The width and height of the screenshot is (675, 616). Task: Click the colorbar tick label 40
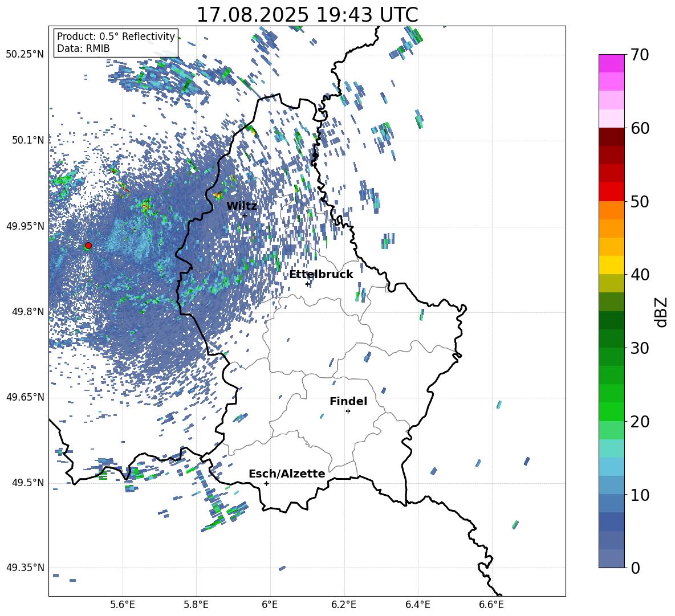pos(640,275)
